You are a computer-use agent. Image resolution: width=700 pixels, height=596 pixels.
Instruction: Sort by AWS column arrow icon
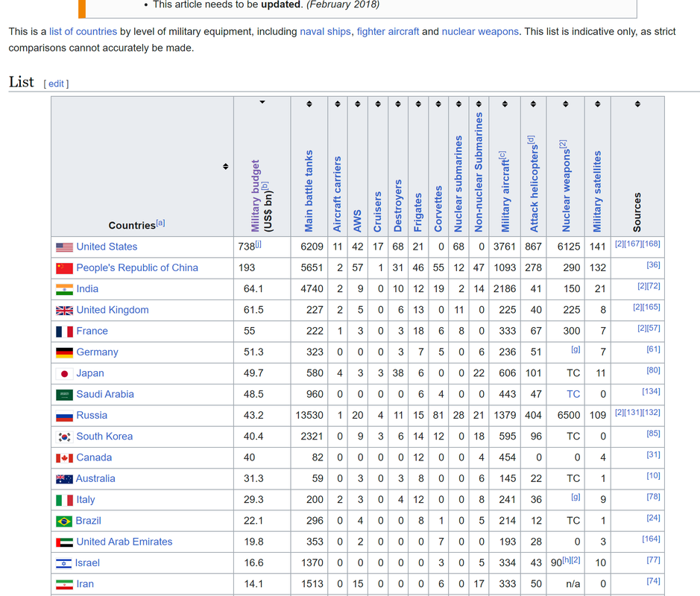click(x=358, y=104)
